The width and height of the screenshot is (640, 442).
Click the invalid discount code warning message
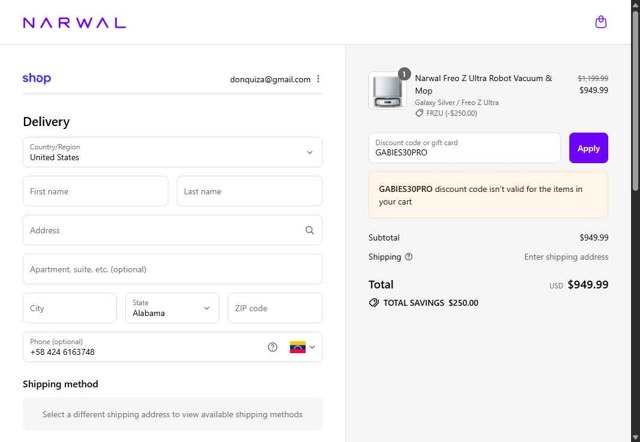(488, 195)
